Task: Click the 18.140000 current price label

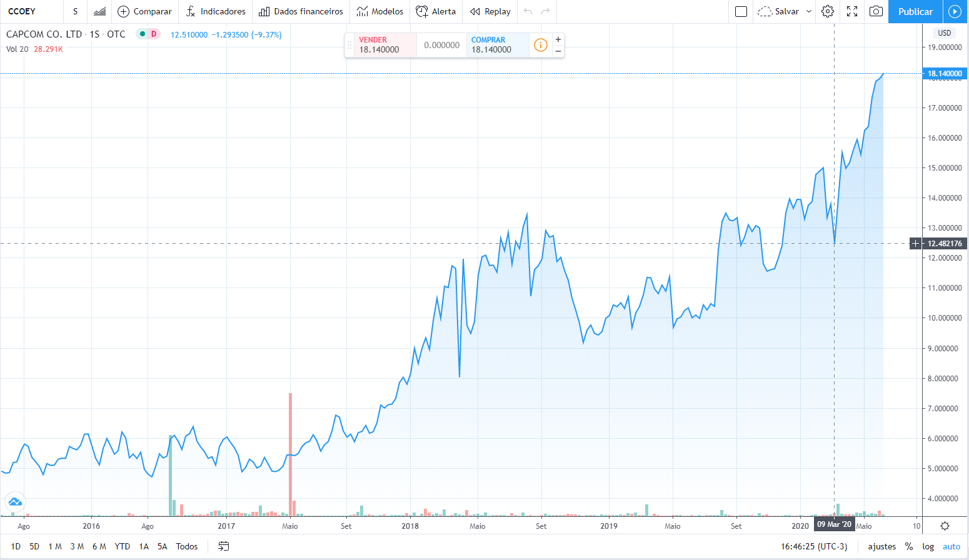Action: click(944, 74)
